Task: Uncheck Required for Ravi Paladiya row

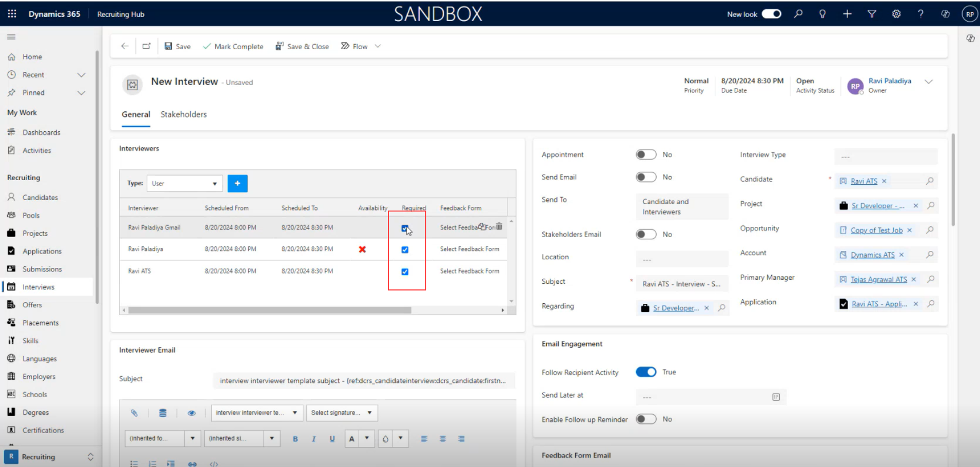Action: [405, 250]
